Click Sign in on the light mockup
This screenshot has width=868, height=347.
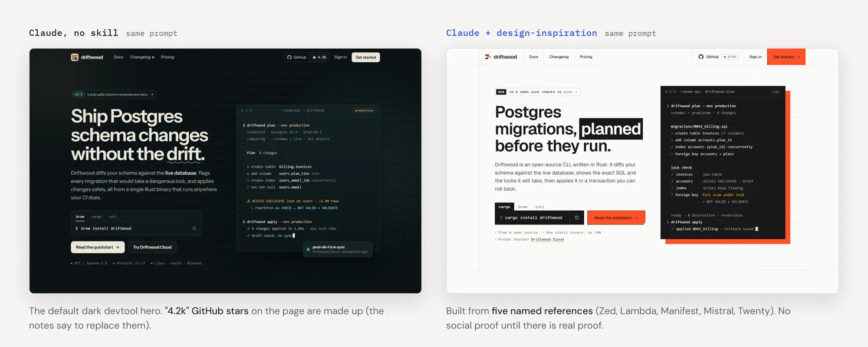(x=755, y=57)
